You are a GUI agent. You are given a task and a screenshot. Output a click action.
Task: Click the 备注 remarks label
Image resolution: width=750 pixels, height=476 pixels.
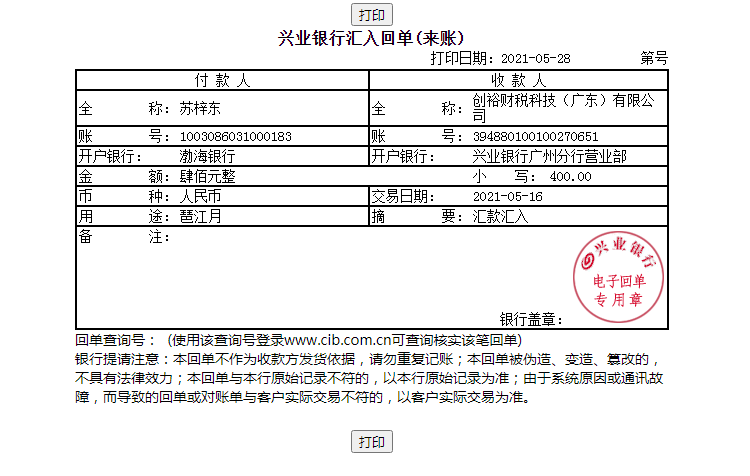pyautogui.click(x=124, y=236)
